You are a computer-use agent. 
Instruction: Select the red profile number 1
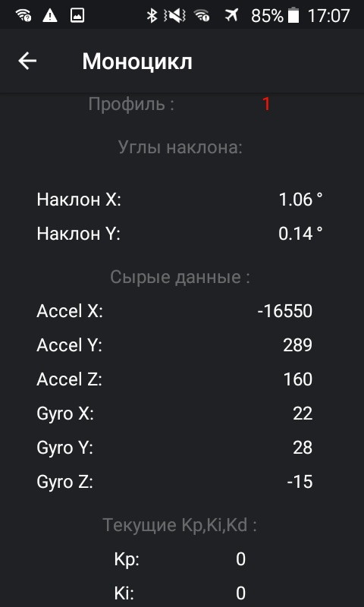click(266, 104)
